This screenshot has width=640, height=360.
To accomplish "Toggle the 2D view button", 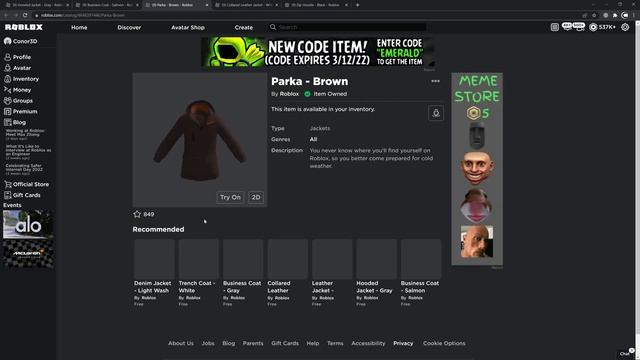I will pos(256,198).
